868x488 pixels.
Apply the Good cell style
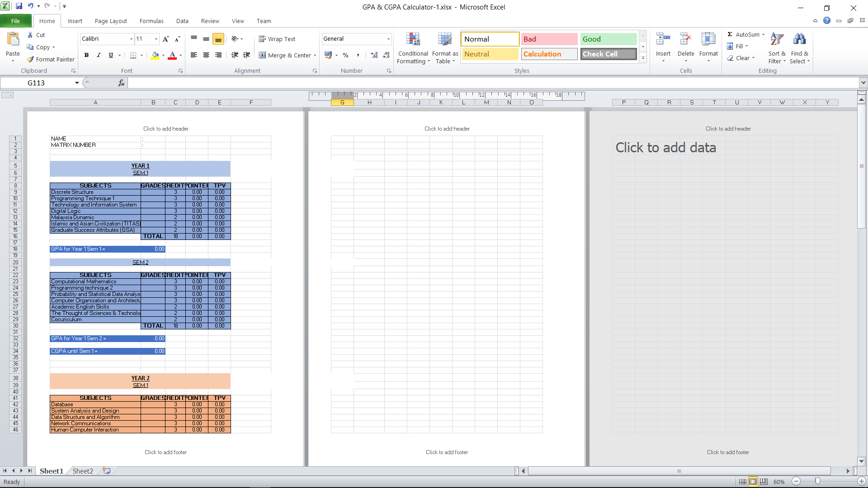tap(608, 39)
